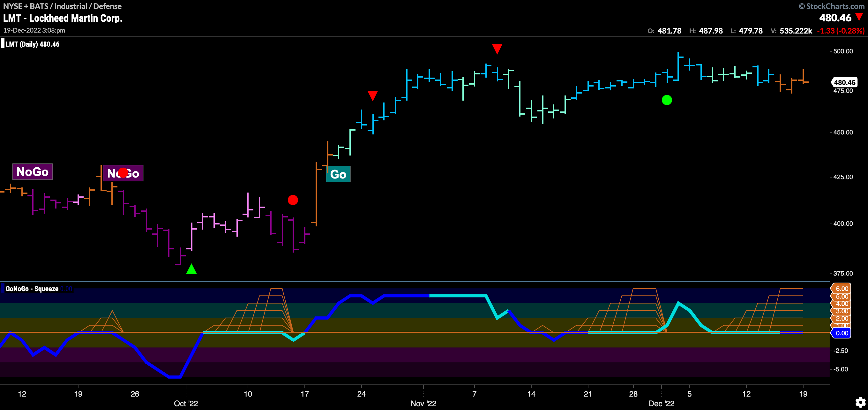
Task: Click the green up-triangle near October low
Action: [191, 269]
